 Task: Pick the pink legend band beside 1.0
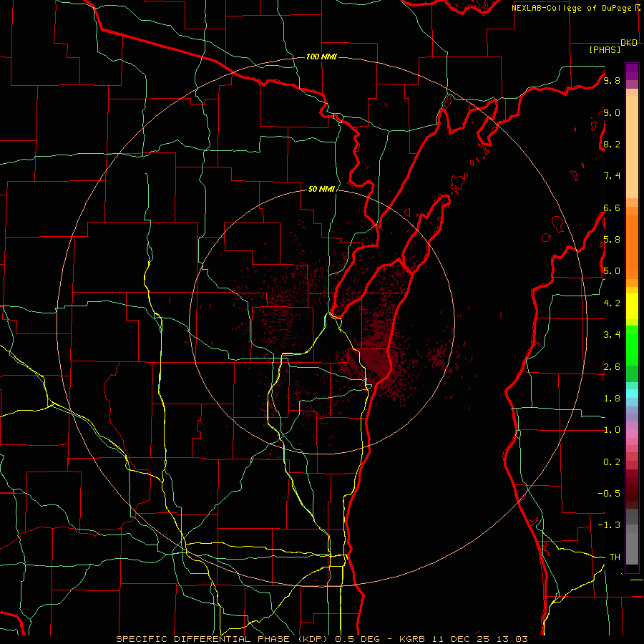tap(632, 434)
